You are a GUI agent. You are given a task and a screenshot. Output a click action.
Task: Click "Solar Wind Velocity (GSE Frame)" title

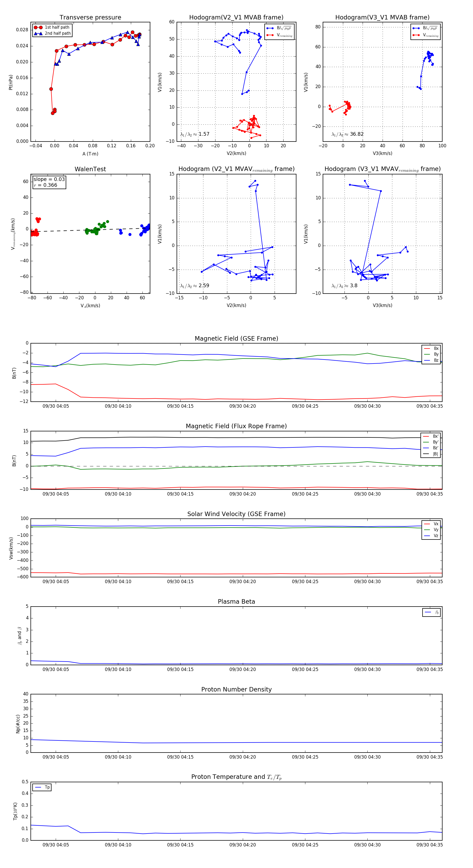click(x=236, y=514)
